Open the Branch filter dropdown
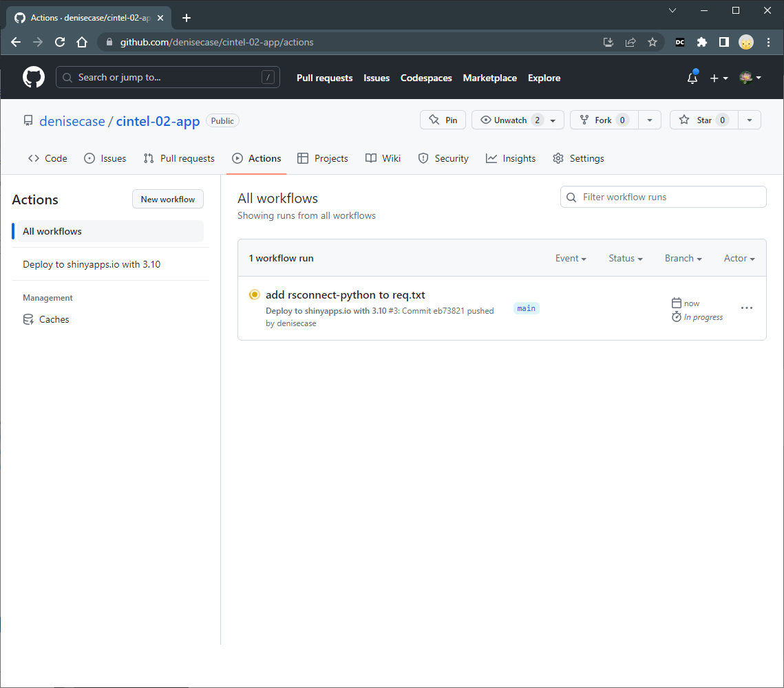This screenshot has height=688, width=784. point(683,258)
